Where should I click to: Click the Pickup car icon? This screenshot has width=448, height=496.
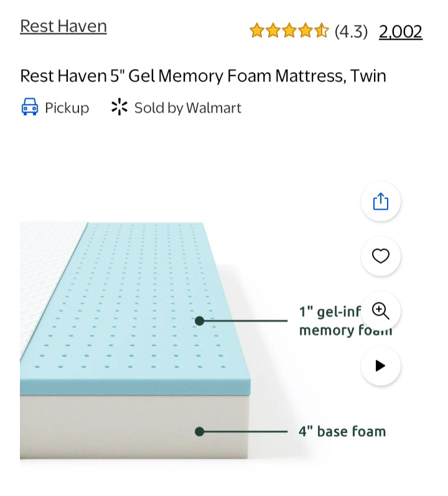[29, 108]
